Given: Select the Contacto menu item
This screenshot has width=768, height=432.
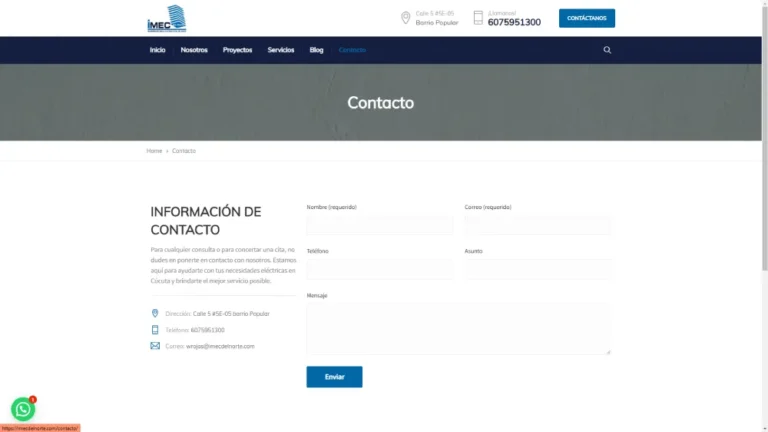Looking at the screenshot, I should coord(352,50).
